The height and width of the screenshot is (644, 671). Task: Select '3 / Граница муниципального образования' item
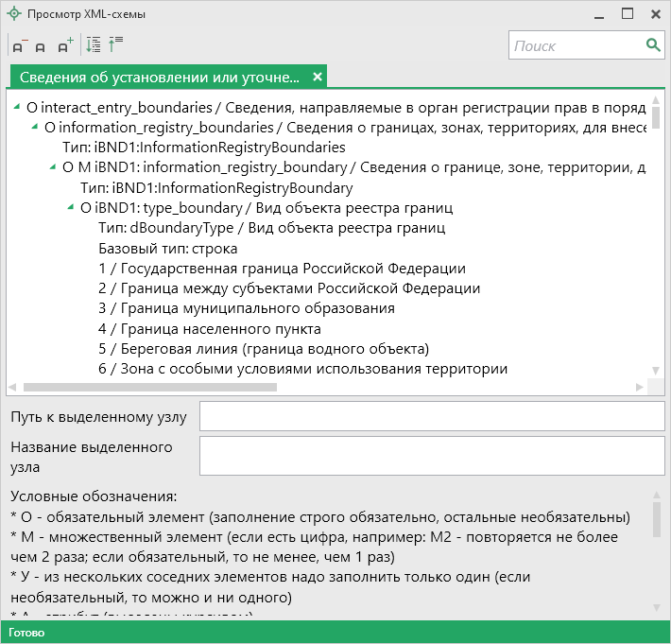(x=247, y=308)
